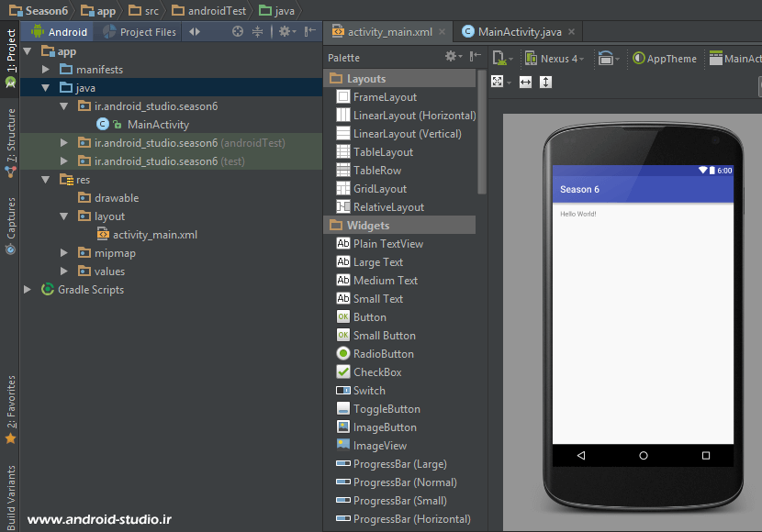This screenshot has width=762, height=532.
Task: Collapse the res folder
Action: 46,180
